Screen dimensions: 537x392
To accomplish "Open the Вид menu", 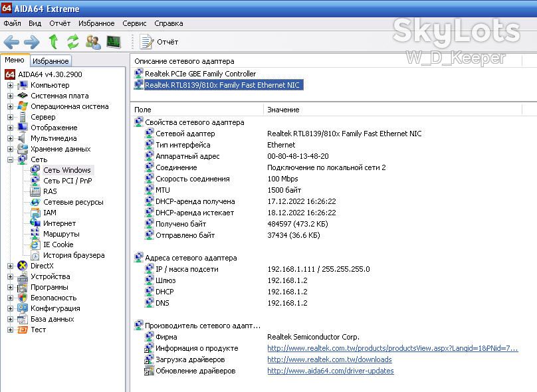I will coord(35,23).
